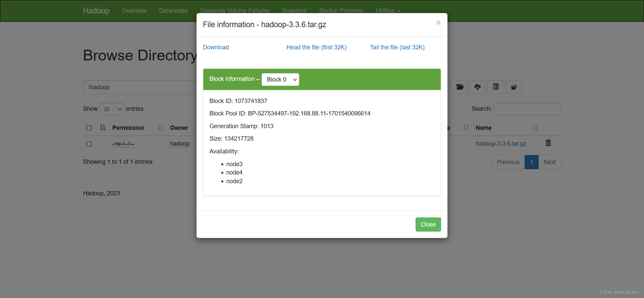Open the Snapshot page
644x298 pixels.
tap(294, 11)
